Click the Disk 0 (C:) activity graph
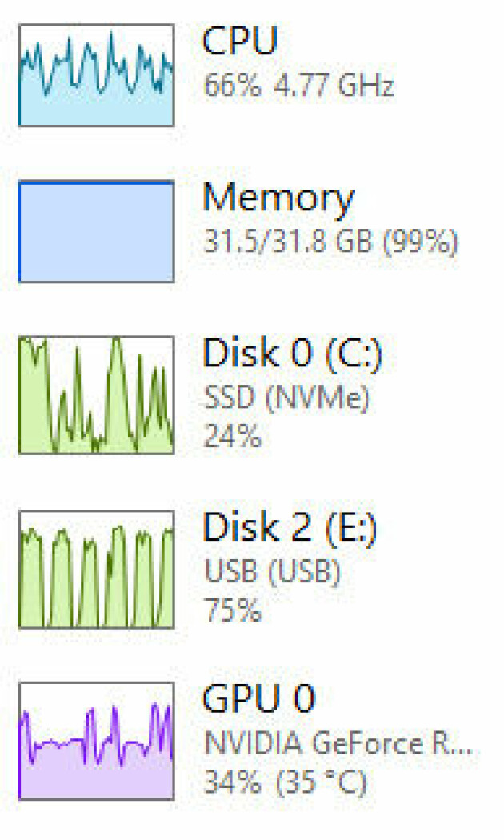This screenshot has height=840, width=504. pos(97,395)
